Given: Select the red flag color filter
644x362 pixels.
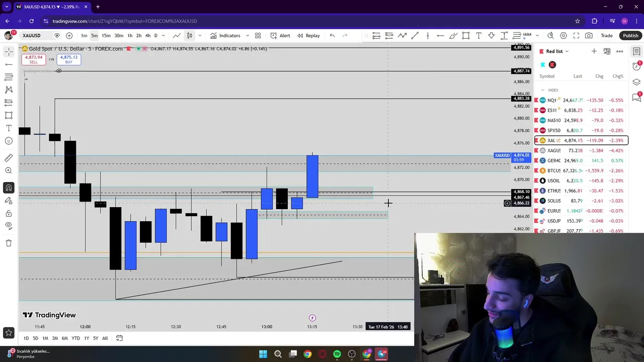Looking at the screenshot, I should click(x=552, y=65).
